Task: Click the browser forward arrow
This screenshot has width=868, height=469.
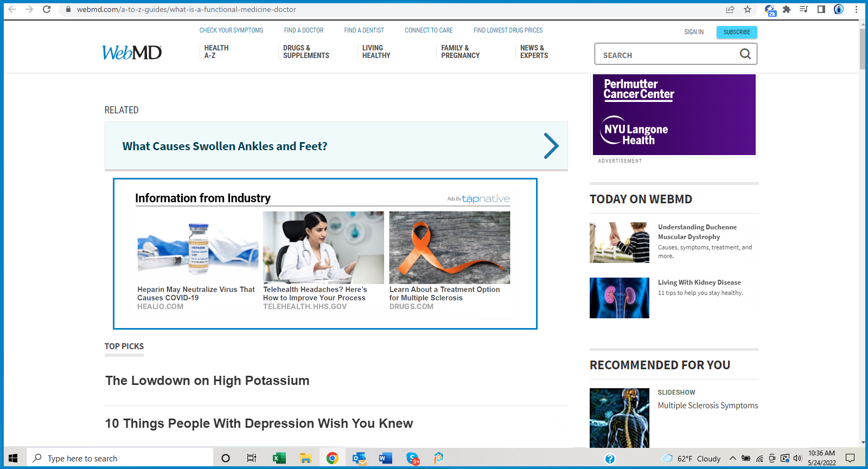Action: (x=29, y=9)
